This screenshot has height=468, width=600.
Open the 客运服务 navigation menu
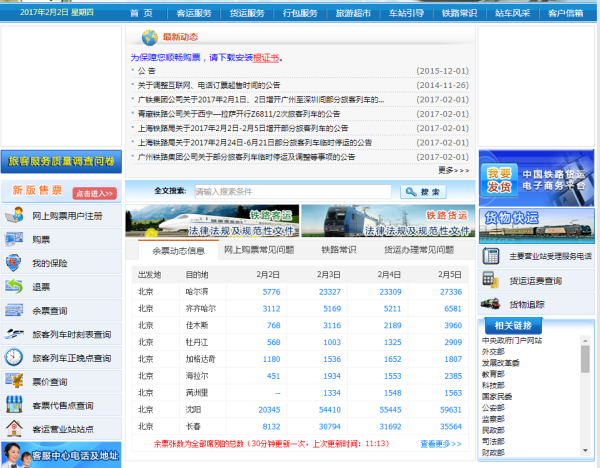coord(193,13)
